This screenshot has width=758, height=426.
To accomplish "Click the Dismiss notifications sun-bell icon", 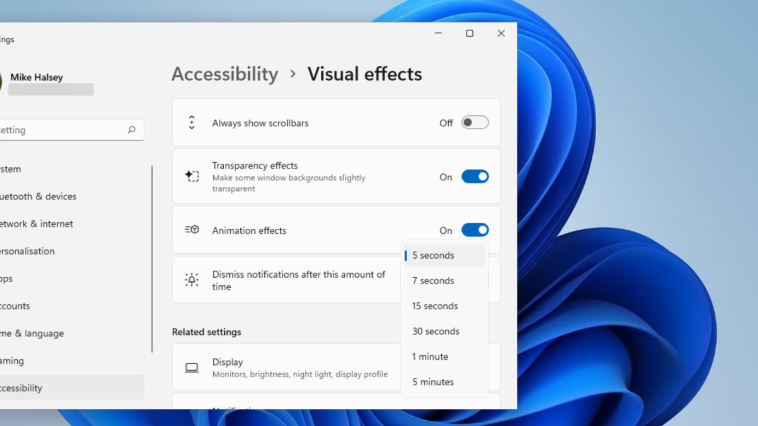I will pyautogui.click(x=192, y=279).
